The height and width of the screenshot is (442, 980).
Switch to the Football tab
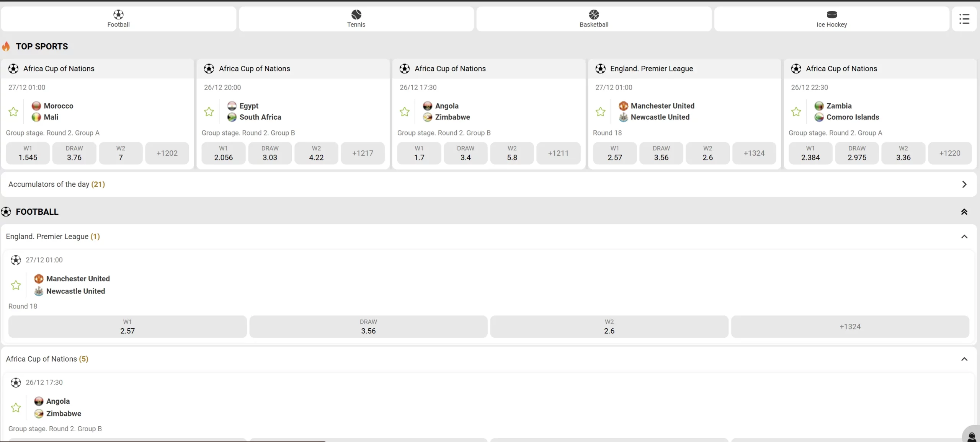click(118, 19)
